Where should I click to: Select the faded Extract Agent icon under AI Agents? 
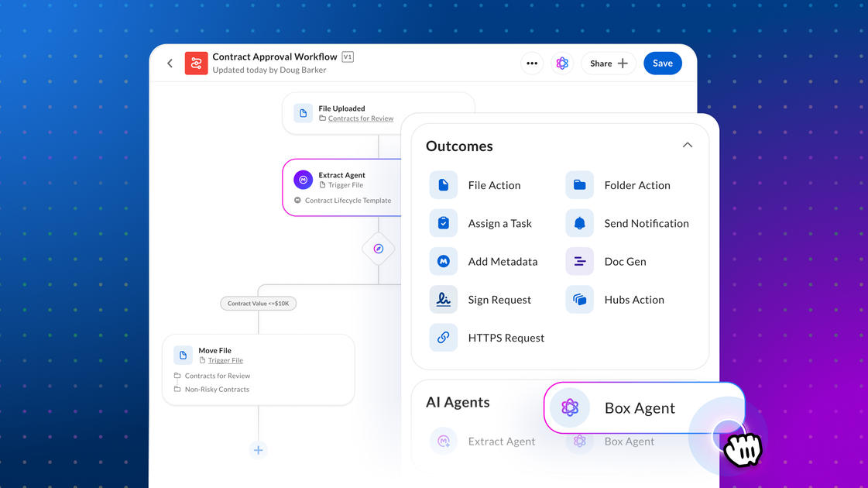(444, 441)
